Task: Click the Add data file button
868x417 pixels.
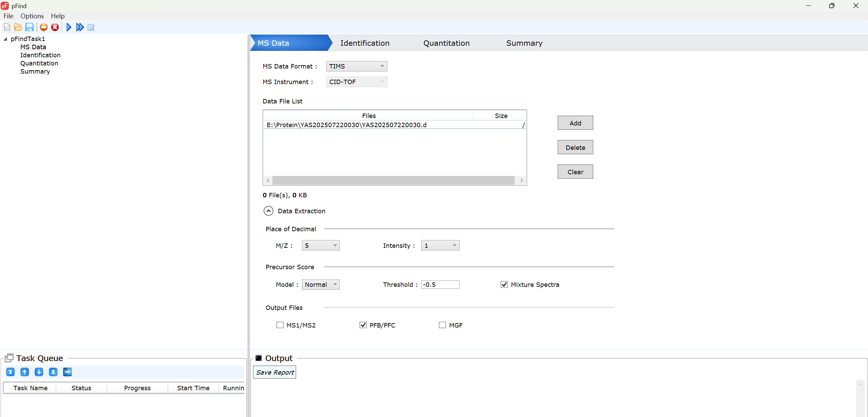Action: pyautogui.click(x=575, y=123)
